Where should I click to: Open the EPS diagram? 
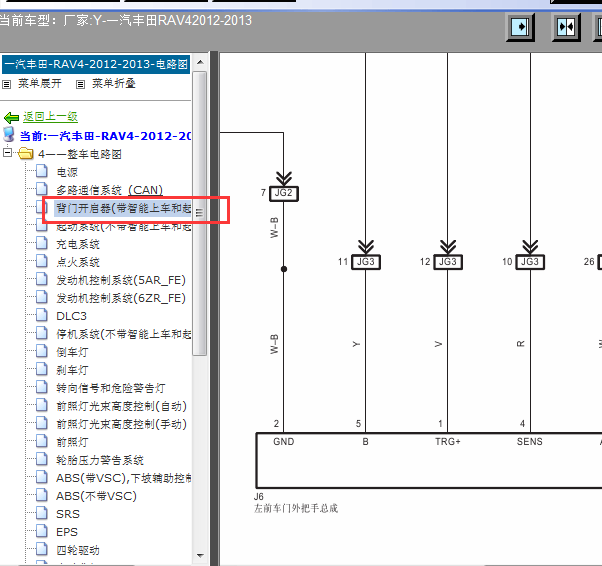pos(67,532)
